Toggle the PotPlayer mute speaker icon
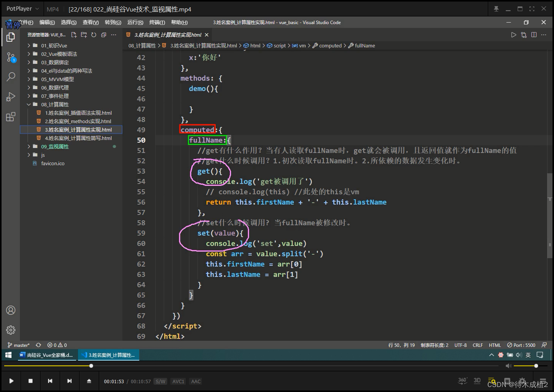Viewport: 554px width, 392px height. (x=508, y=366)
